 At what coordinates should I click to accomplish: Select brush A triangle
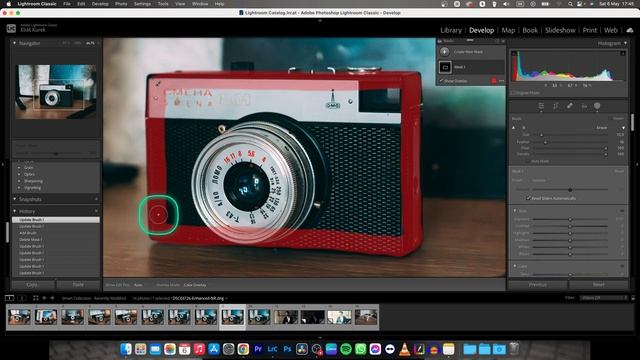(514, 128)
